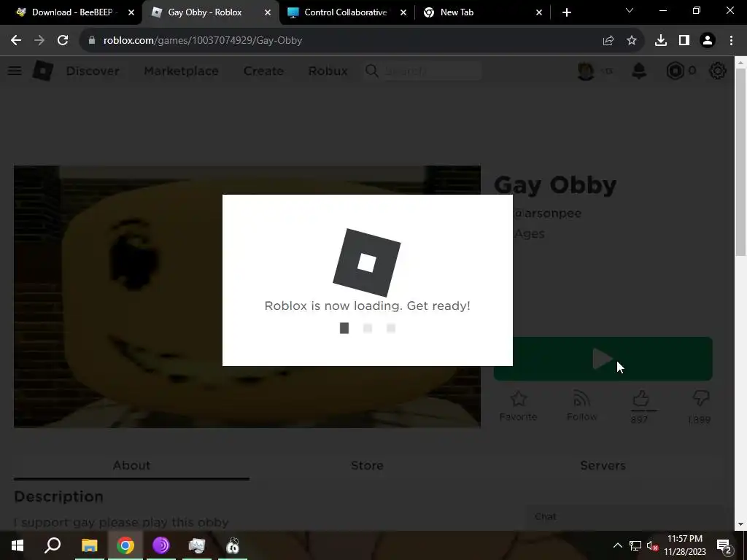Select the About tab
Viewport: 747px width, 560px height.
pos(131,465)
